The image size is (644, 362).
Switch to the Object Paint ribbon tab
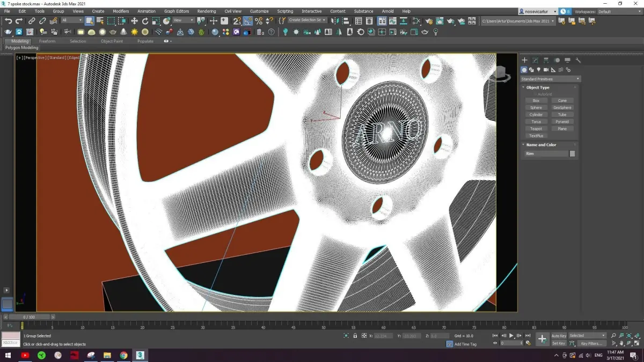112,41
